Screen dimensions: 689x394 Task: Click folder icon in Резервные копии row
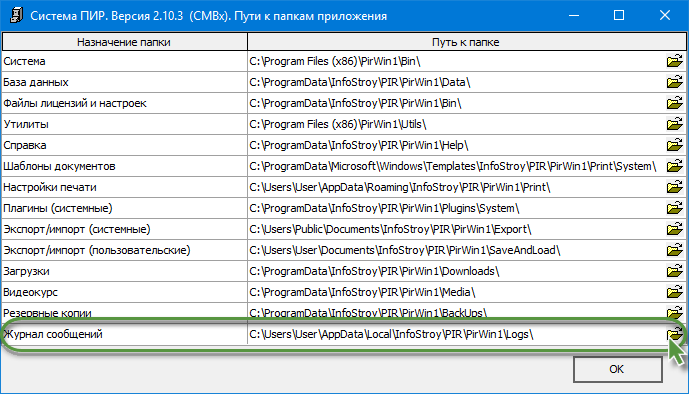click(x=674, y=312)
